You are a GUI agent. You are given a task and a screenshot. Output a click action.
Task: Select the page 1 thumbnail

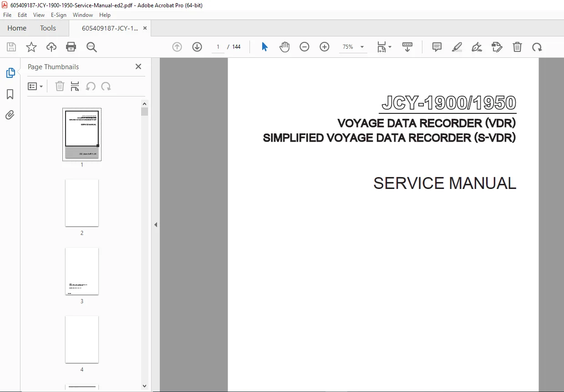82,134
